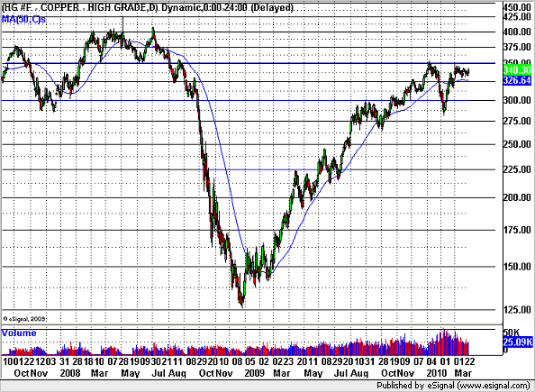This screenshot has width=535, height=392.
Task: Click the 2008 year label on time axis
Action: (70, 373)
